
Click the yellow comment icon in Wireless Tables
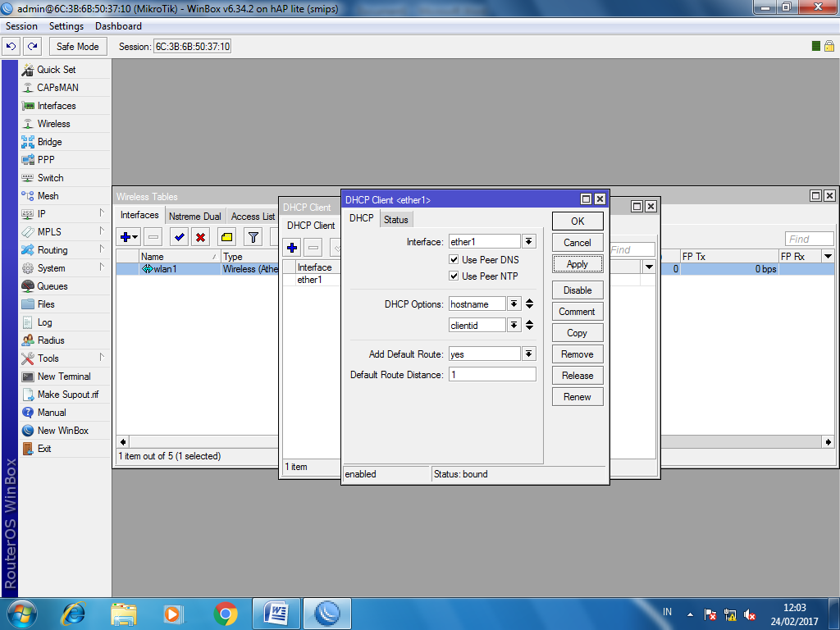226,237
